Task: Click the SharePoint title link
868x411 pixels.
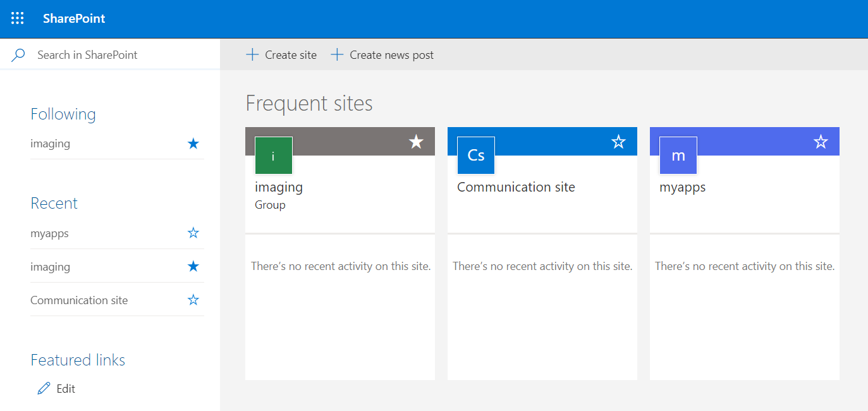Action: coord(74,18)
